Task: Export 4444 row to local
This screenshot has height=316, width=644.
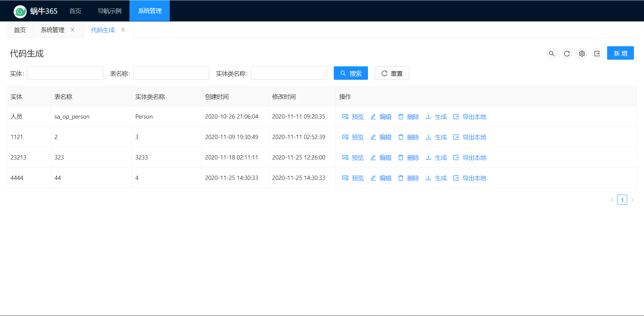Action: tap(470, 178)
